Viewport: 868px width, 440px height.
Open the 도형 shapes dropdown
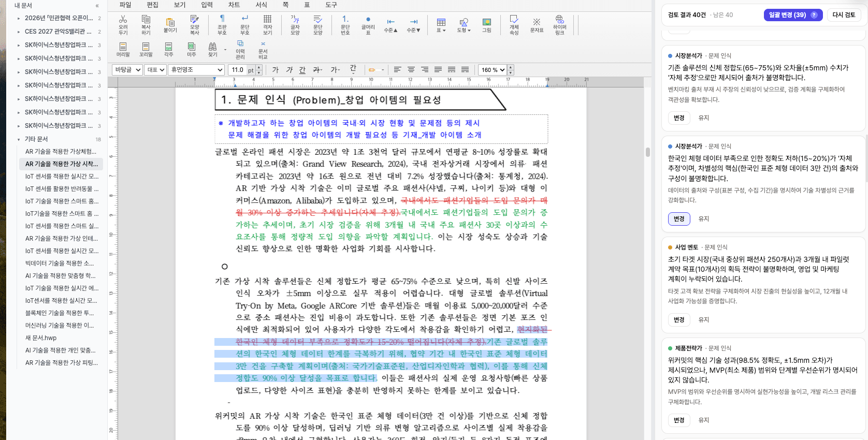click(464, 24)
